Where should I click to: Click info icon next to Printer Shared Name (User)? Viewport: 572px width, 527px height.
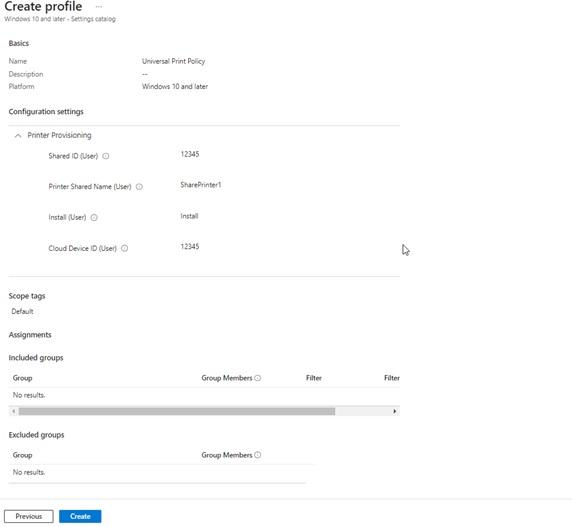click(139, 187)
